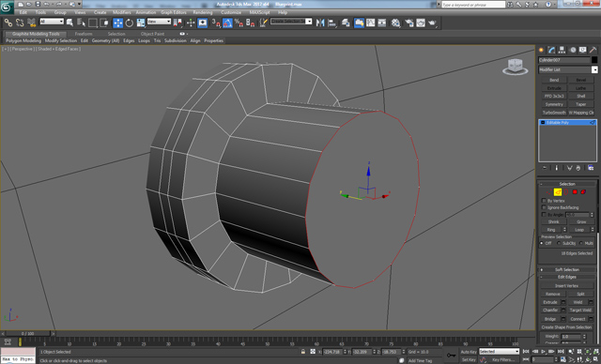Image resolution: width=601 pixels, height=364 pixels.
Task: Activate the Select and Rotate tool
Action: pos(130,23)
